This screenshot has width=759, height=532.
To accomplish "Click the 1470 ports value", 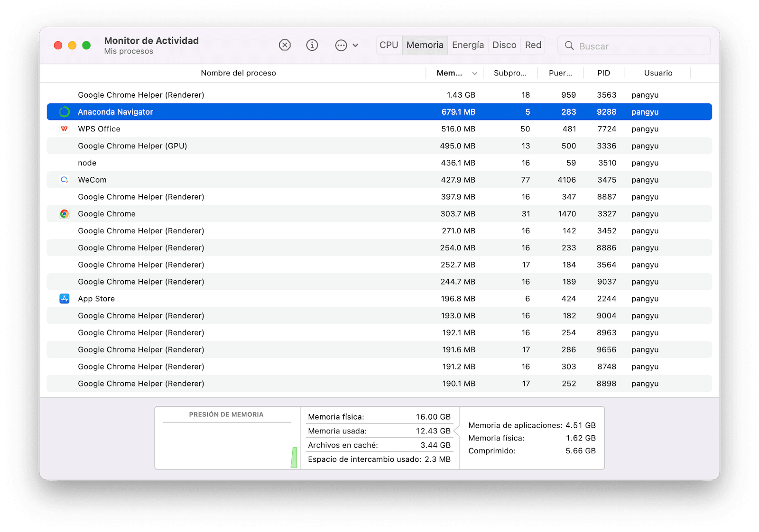I will pyautogui.click(x=567, y=214).
